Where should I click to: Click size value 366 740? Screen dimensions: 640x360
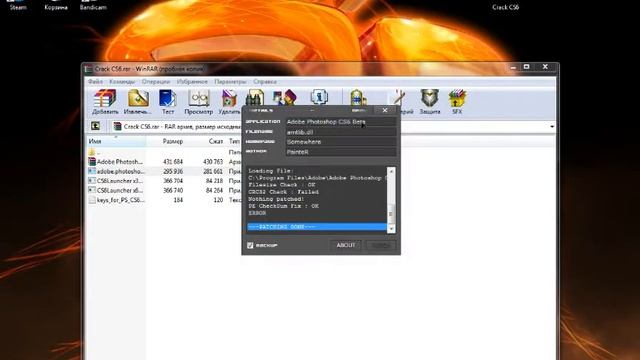coord(173,191)
